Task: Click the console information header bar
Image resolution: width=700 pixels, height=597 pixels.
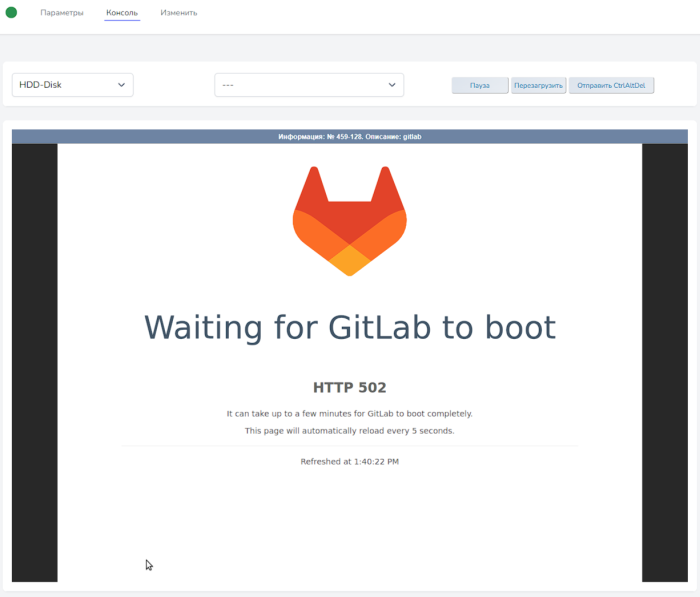Action: coord(350,136)
